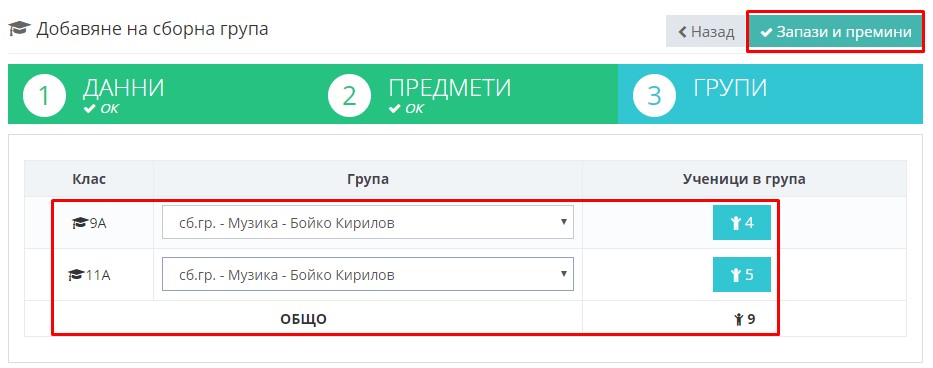Click the step 1 circle for ДАННИ
This screenshot has height=368, width=933.
(44, 95)
